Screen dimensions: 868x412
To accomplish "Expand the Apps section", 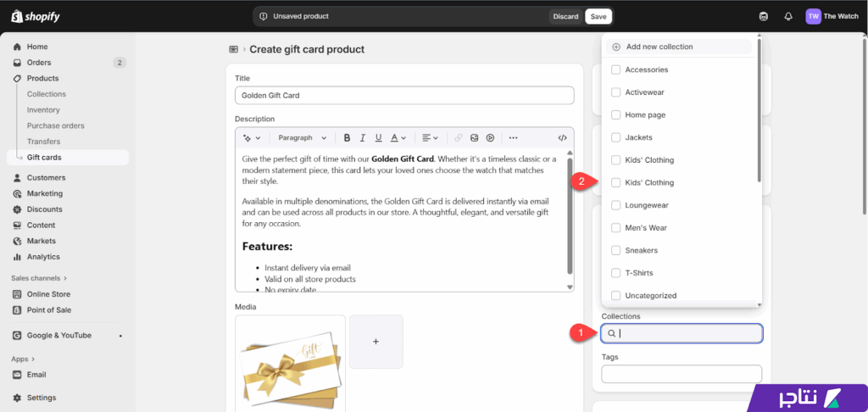I will [x=23, y=359].
